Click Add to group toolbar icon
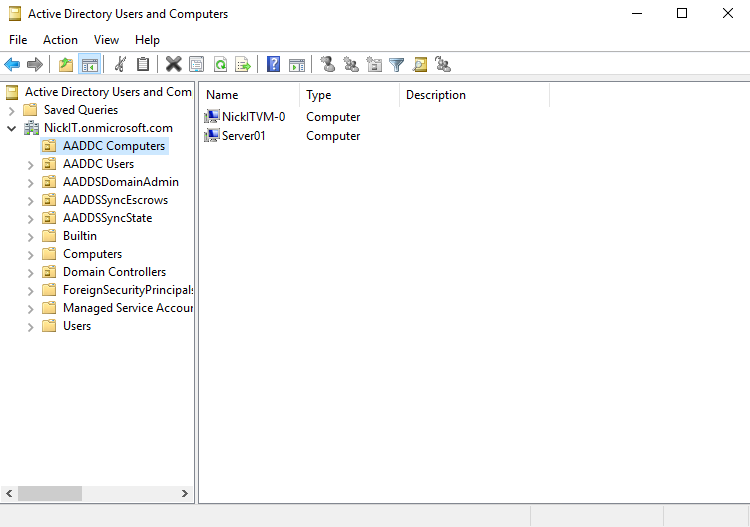The height and width of the screenshot is (527, 750). (x=443, y=64)
